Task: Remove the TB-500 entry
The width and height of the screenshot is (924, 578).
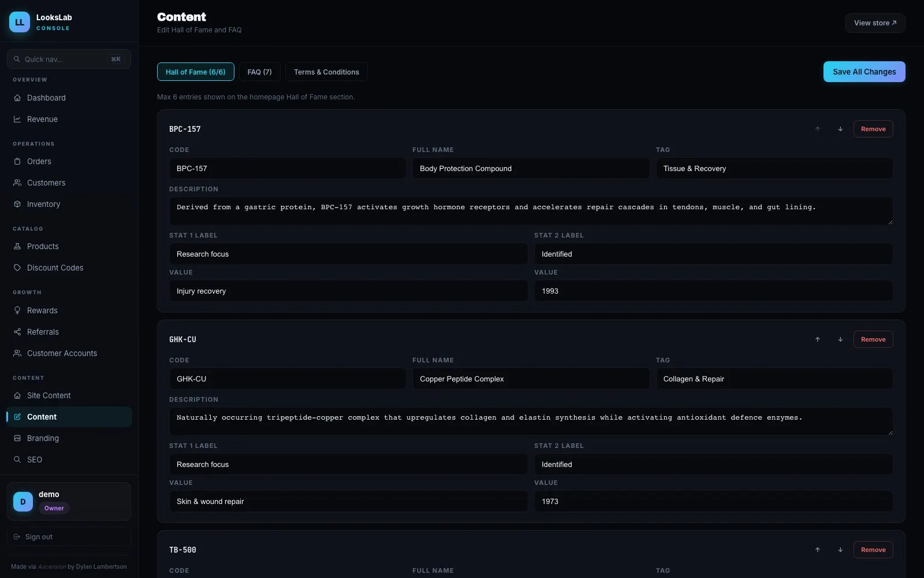Action: point(873,550)
